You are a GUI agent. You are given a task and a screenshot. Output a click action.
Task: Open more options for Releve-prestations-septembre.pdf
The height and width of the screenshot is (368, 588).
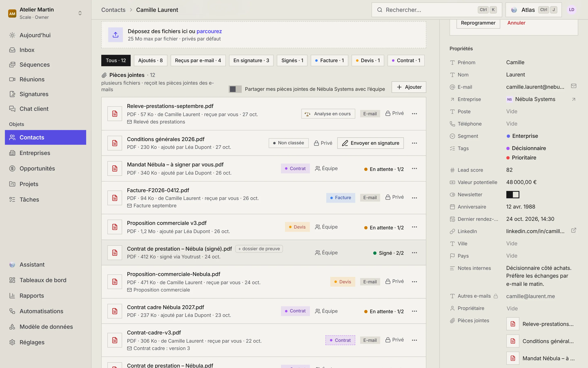coord(414,114)
